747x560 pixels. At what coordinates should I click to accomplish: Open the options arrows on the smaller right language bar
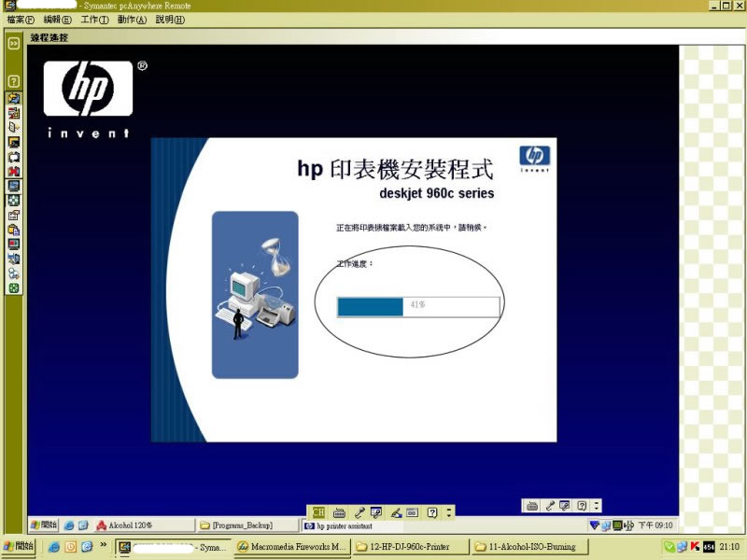pyautogui.click(x=597, y=506)
